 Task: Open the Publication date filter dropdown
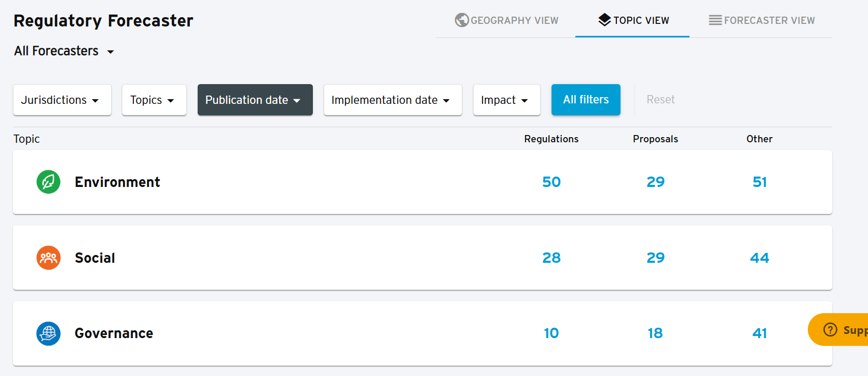tap(255, 100)
